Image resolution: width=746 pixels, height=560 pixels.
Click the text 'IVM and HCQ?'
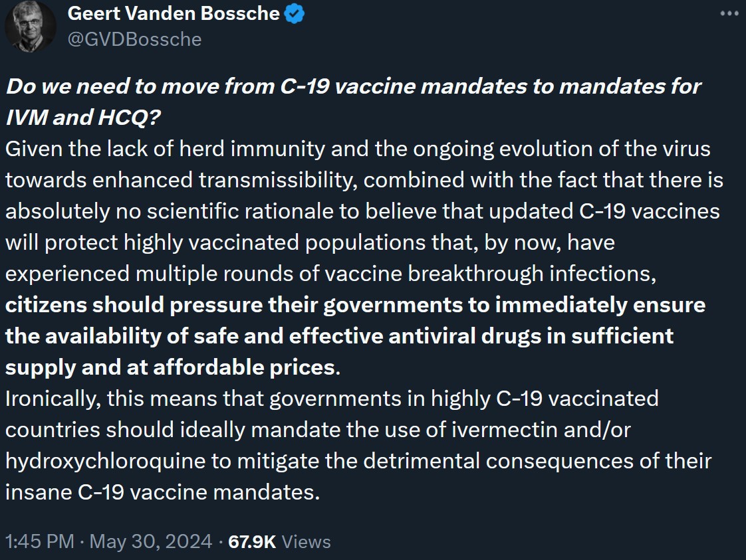pos(83,118)
